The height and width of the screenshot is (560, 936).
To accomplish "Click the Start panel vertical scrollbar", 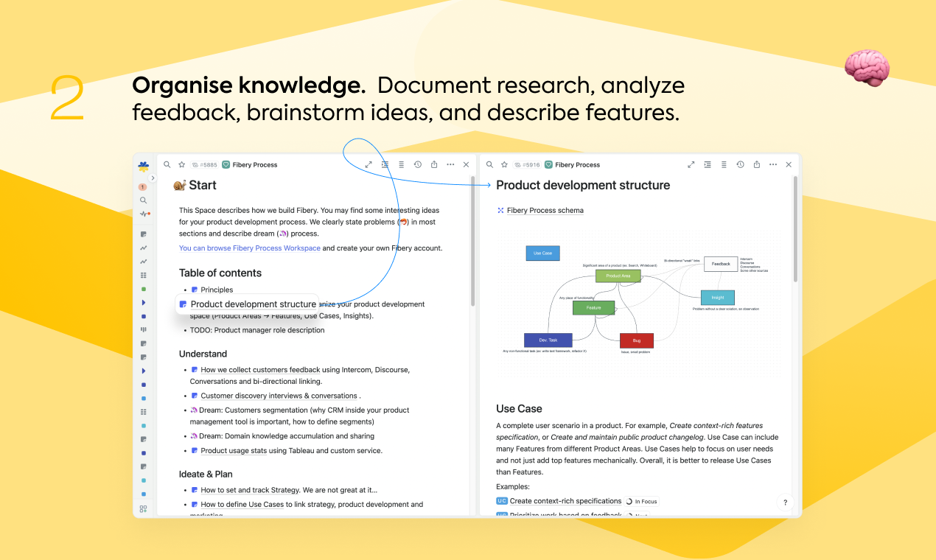I will point(472,241).
